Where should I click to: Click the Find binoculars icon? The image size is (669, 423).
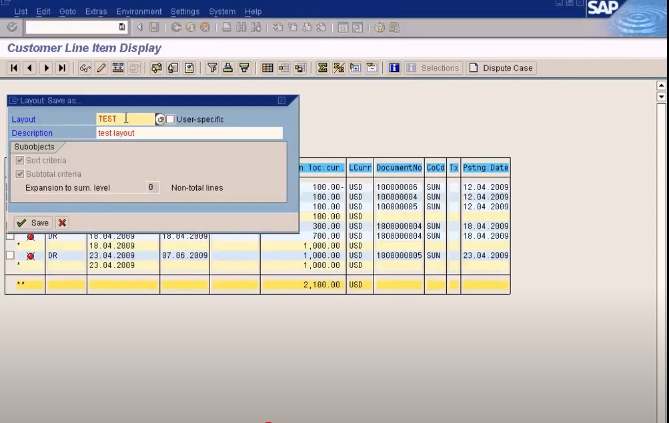pyautogui.click(x=241, y=27)
